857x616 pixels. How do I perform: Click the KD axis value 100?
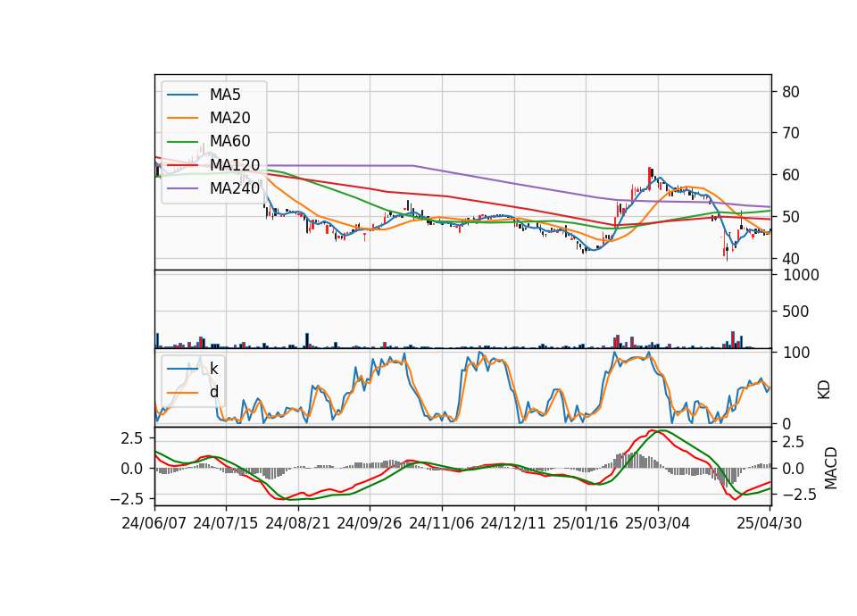tap(796, 353)
